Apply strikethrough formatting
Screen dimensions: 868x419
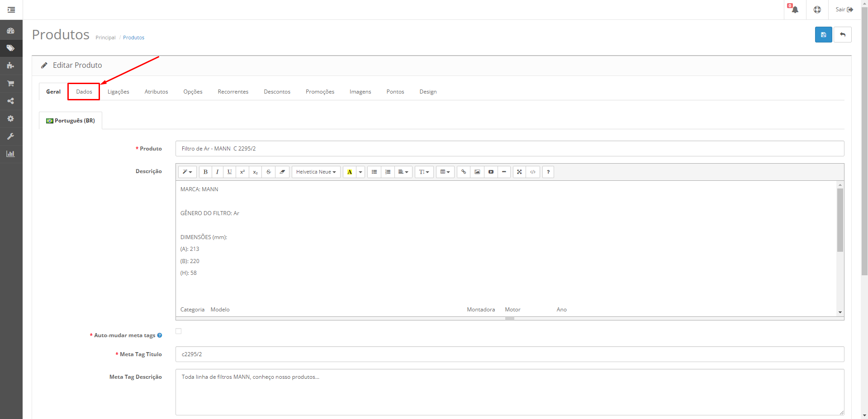pyautogui.click(x=269, y=172)
